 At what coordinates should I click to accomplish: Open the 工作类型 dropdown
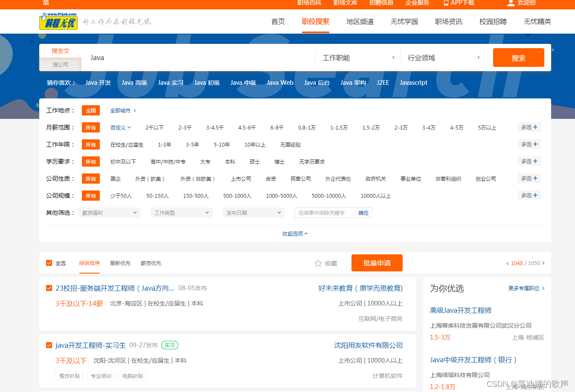[x=181, y=213]
